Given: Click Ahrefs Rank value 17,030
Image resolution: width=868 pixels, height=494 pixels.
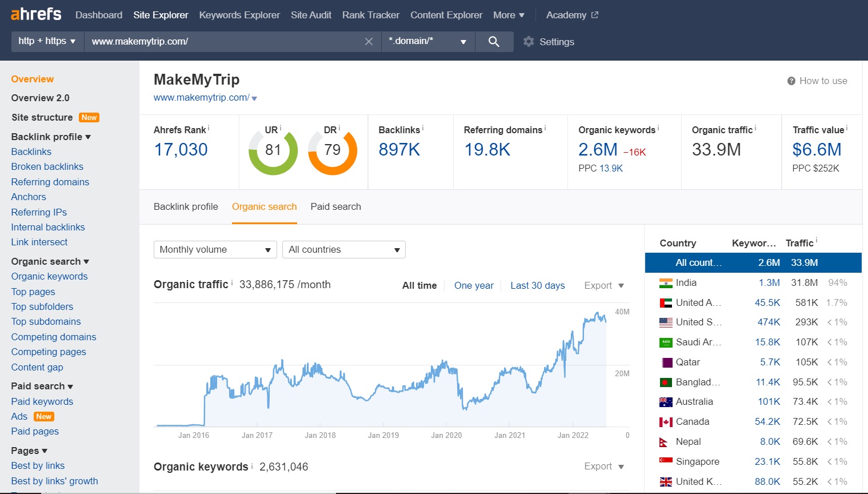Looking at the screenshot, I should [x=181, y=150].
